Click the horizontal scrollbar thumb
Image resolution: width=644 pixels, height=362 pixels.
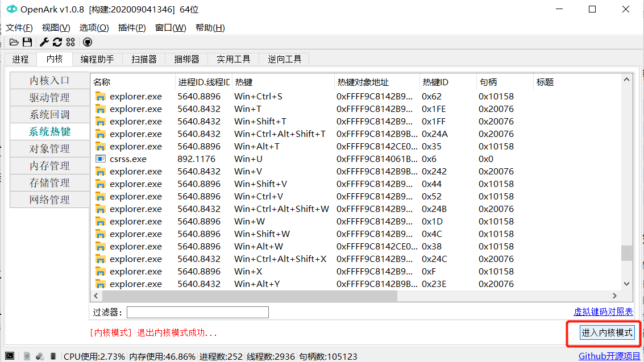(x=250, y=296)
